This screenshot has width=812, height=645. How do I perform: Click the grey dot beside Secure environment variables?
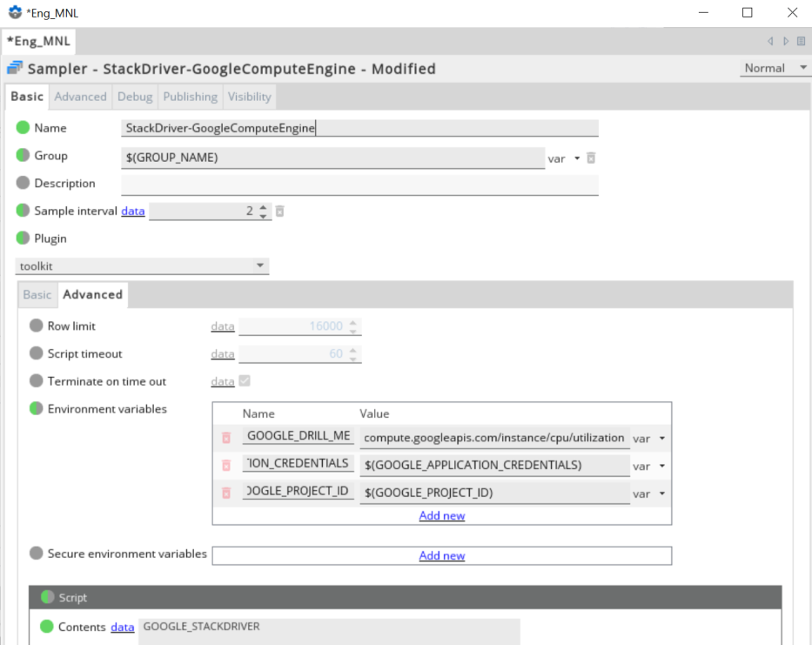pos(37,554)
